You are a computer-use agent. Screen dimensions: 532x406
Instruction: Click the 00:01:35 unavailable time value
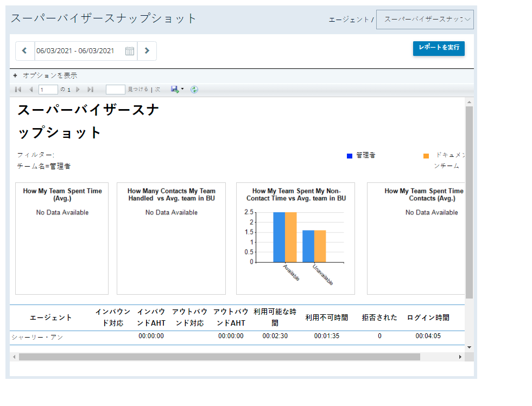tap(327, 336)
